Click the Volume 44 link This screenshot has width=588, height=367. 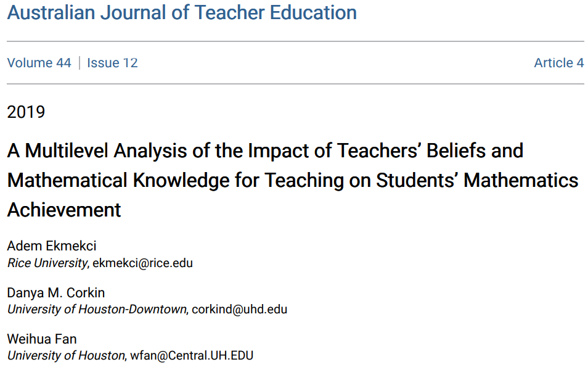coord(39,63)
